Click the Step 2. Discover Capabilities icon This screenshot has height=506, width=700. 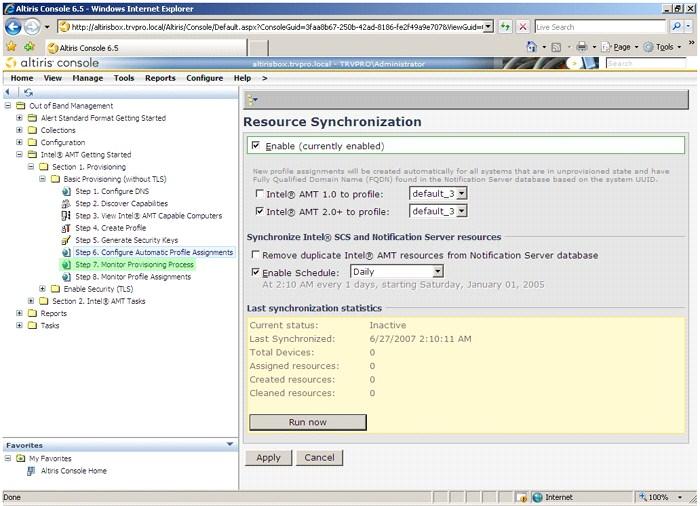[x=66, y=204]
